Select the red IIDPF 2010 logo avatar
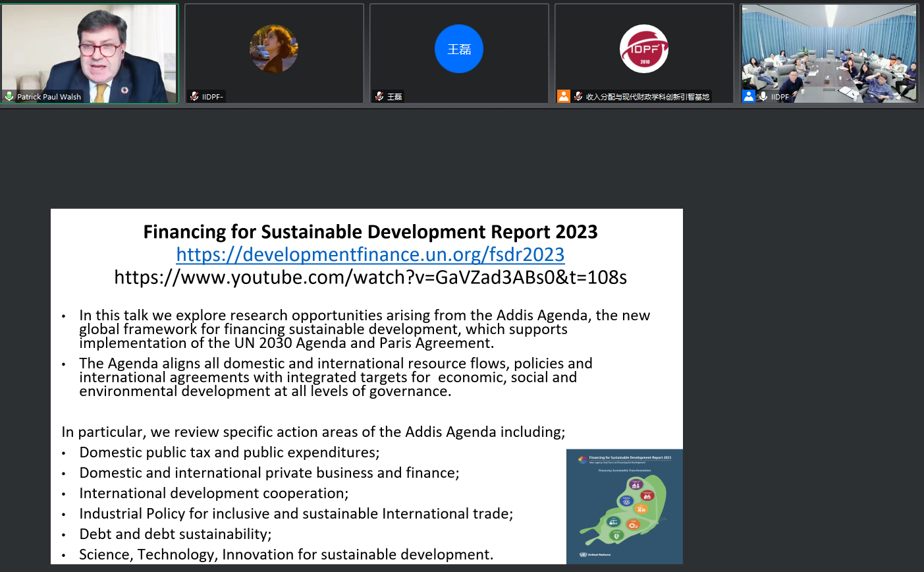The image size is (924, 572). [644, 49]
